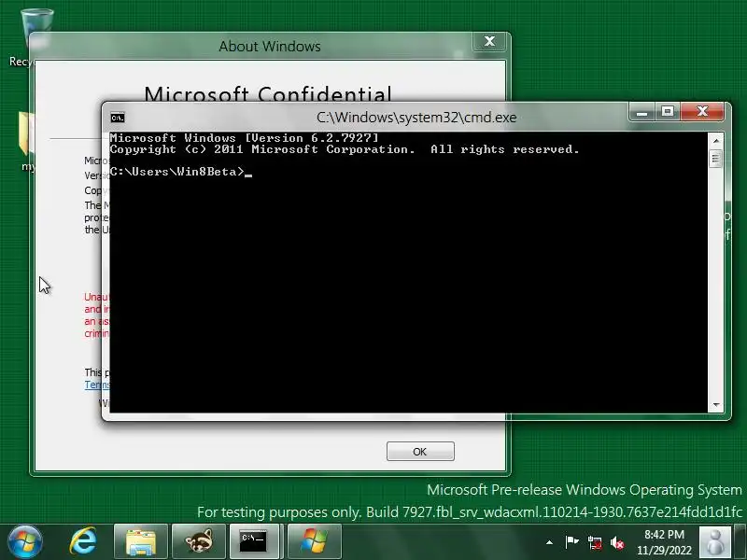Click the user tile icon in taskbar

pos(714,541)
